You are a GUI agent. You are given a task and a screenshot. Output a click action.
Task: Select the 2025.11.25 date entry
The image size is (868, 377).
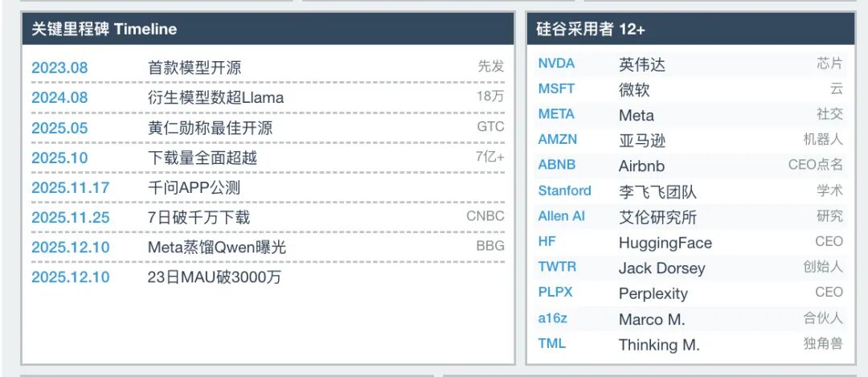[x=70, y=218]
